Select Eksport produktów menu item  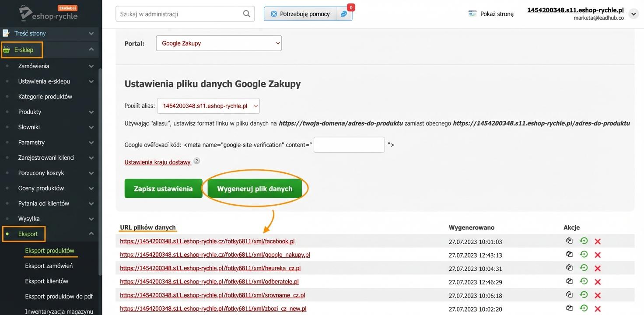50,250
